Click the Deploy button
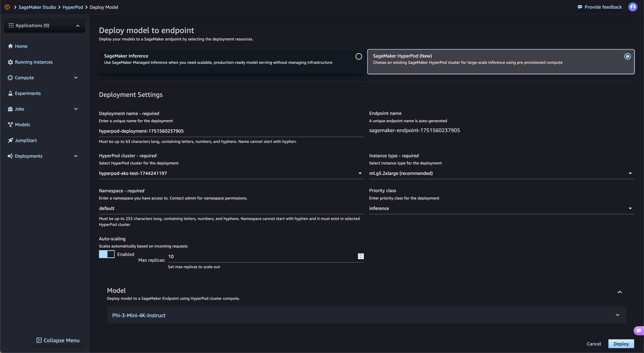 tap(621, 343)
